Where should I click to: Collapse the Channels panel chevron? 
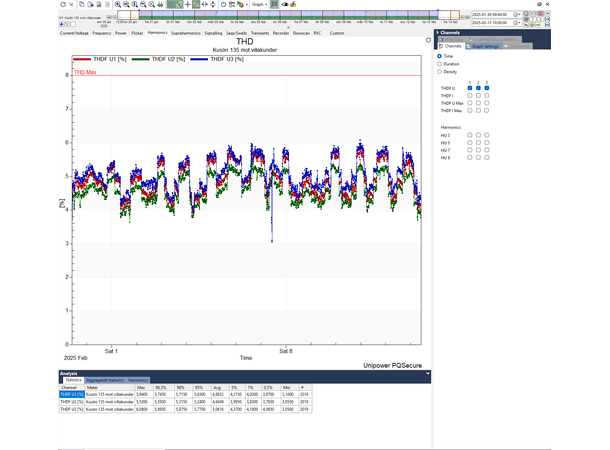[x=438, y=33]
